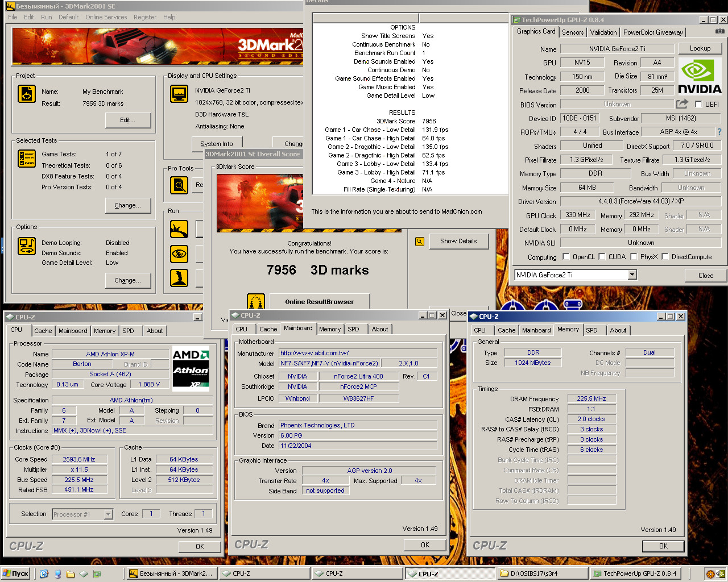Click the NVIDIA icon in the system tray
This screenshot has width=728, height=582.
(x=721, y=573)
